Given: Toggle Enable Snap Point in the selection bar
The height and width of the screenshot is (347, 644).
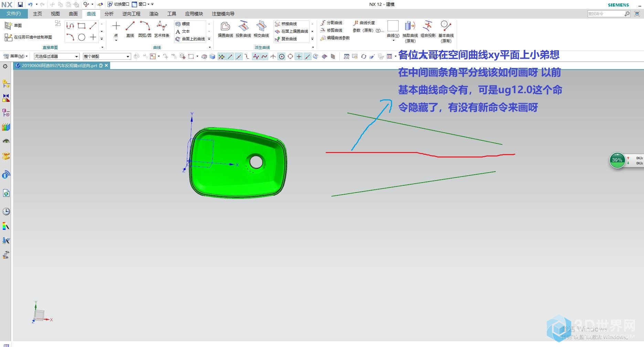Looking at the screenshot, I should (222, 57).
